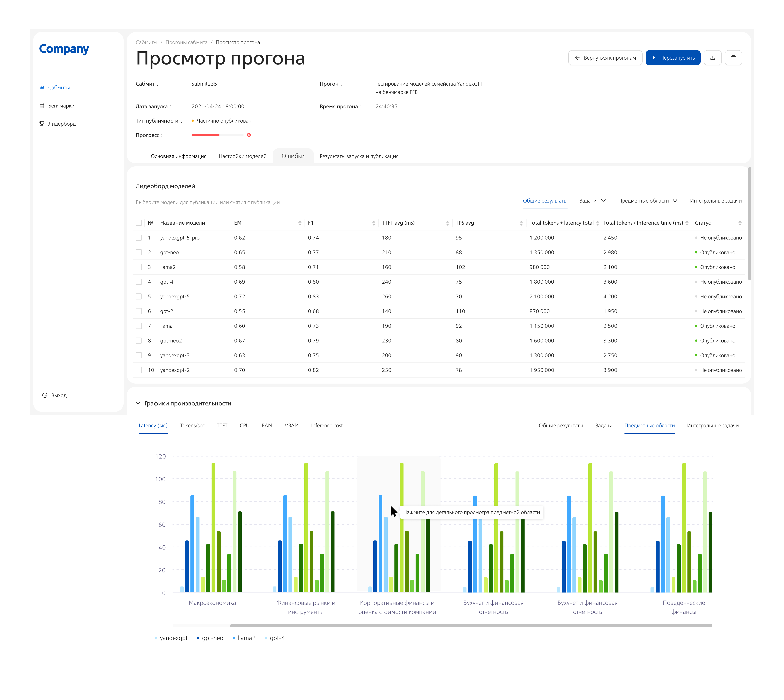784x700 pixels.
Task: Open the Предметные области dropdown in leaderboard
Action: click(x=647, y=201)
